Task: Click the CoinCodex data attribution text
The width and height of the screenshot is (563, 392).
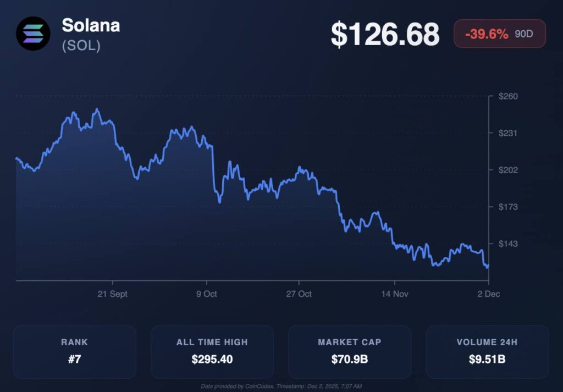Action: pos(281,387)
